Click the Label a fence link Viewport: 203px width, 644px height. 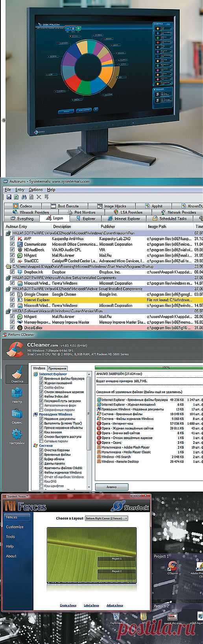[x=91, y=605]
